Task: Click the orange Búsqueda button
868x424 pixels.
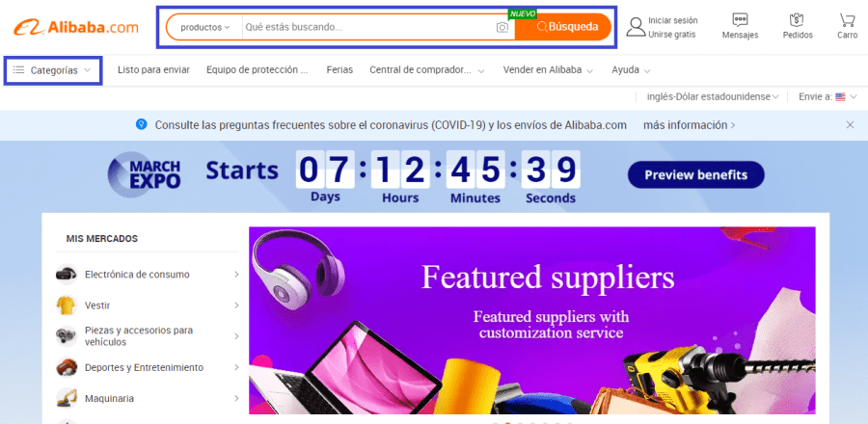Action: tap(563, 27)
